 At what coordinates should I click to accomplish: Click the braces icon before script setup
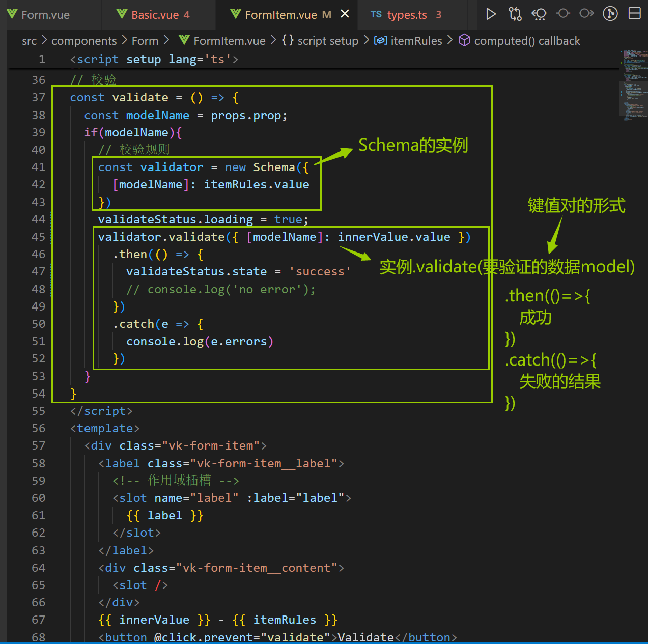coord(288,40)
